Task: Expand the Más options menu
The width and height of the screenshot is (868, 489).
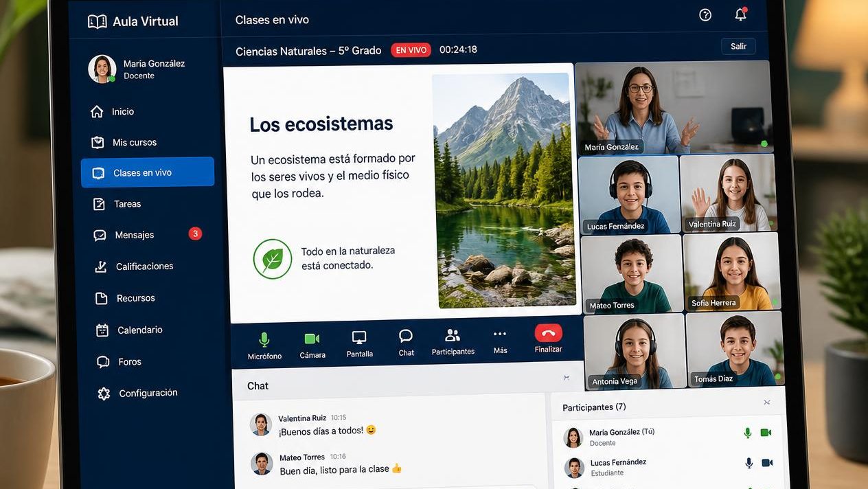Action: click(500, 341)
